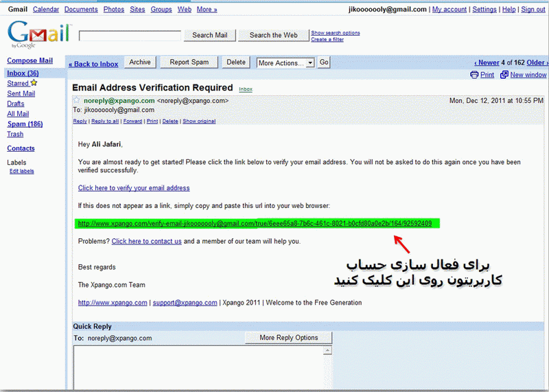Open the More Actions dropdown
The image size is (549, 392).
click(285, 63)
